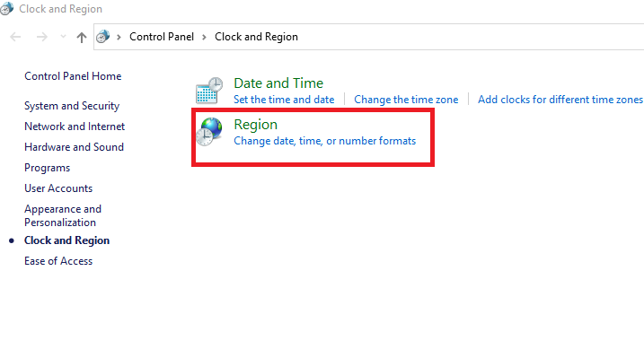The height and width of the screenshot is (358, 644).
Task: Click the address bar globe-clock icon
Action: coord(102,37)
